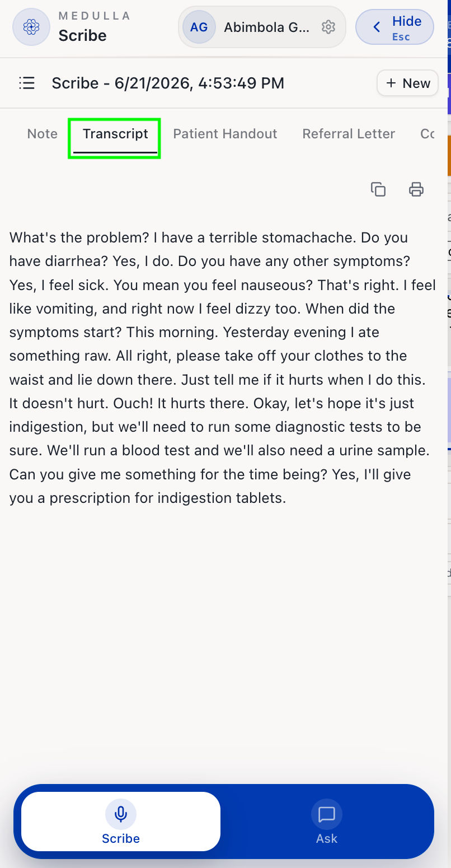Open the Abimbola G... account selector
This screenshot has height=868, width=451.
(262, 27)
